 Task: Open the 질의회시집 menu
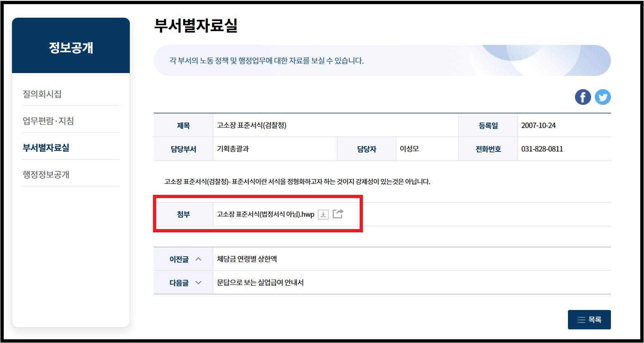coord(42,94)
